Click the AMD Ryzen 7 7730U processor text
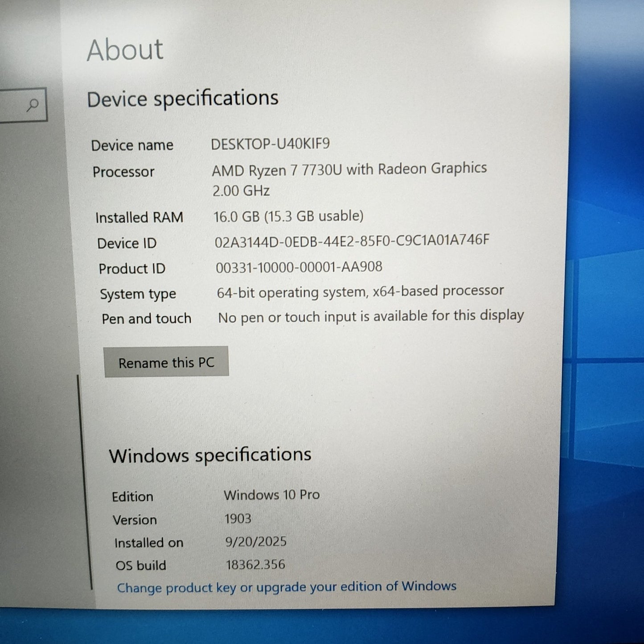Viewport: 644px width, 644px height. point(349,169)
